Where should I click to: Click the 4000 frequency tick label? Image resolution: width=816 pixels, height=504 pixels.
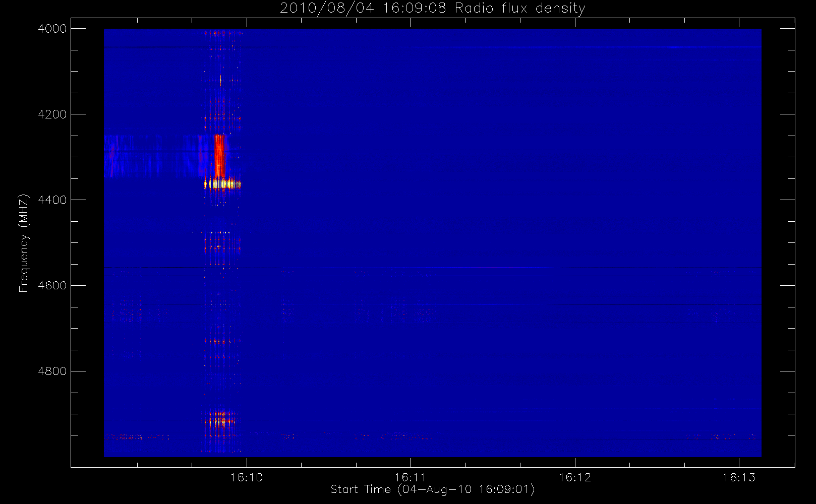click(52, 29)
